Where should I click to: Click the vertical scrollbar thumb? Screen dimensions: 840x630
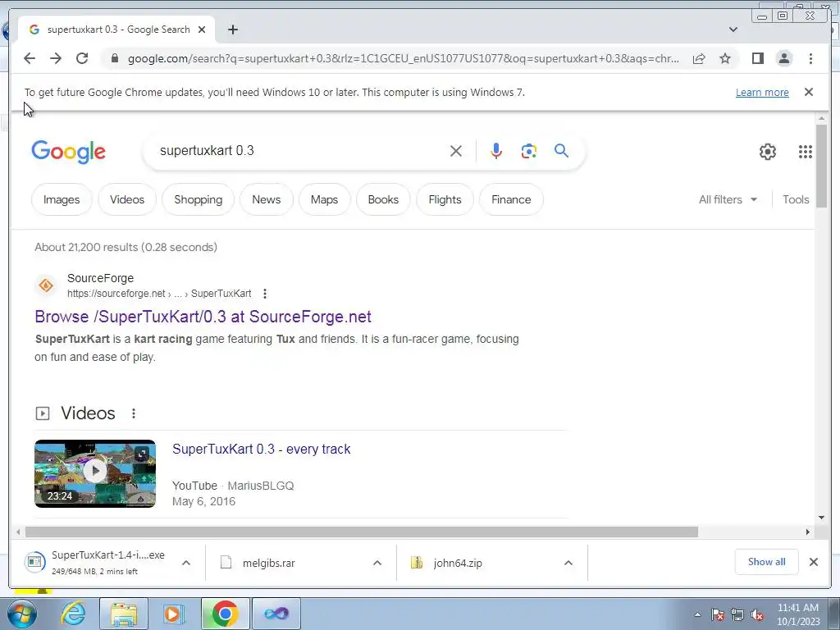click(821, 166)
